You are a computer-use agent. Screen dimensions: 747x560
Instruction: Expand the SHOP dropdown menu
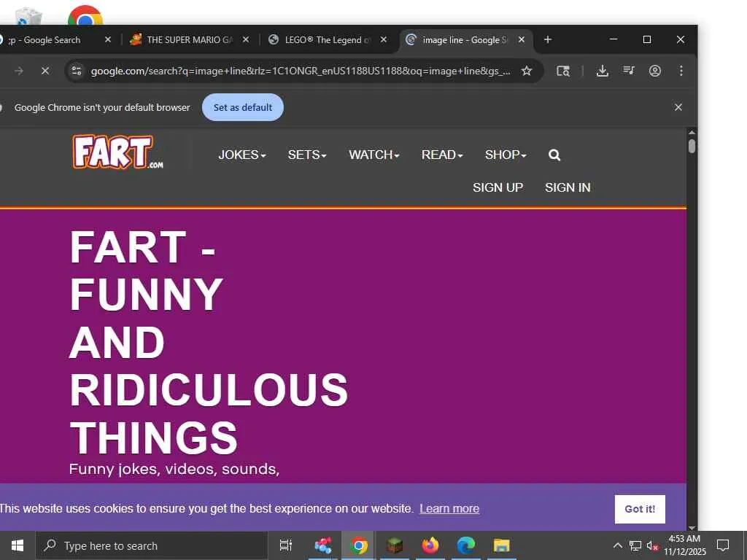pyautogui.click(x=506, y=155)
